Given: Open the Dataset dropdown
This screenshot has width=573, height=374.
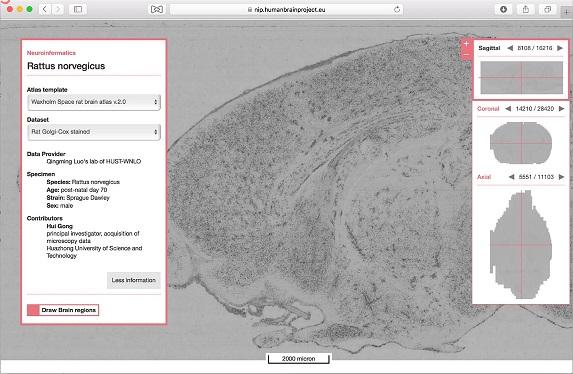Looking at the screenshot, I should point(94,132).
